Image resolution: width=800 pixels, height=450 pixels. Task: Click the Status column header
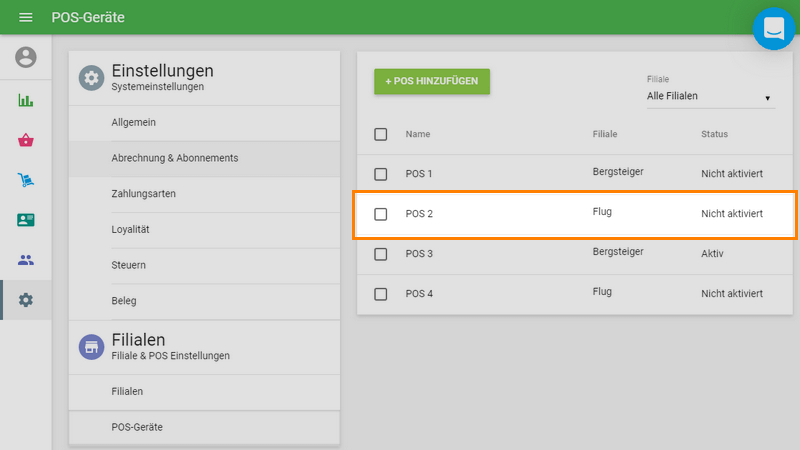(714, 134)
